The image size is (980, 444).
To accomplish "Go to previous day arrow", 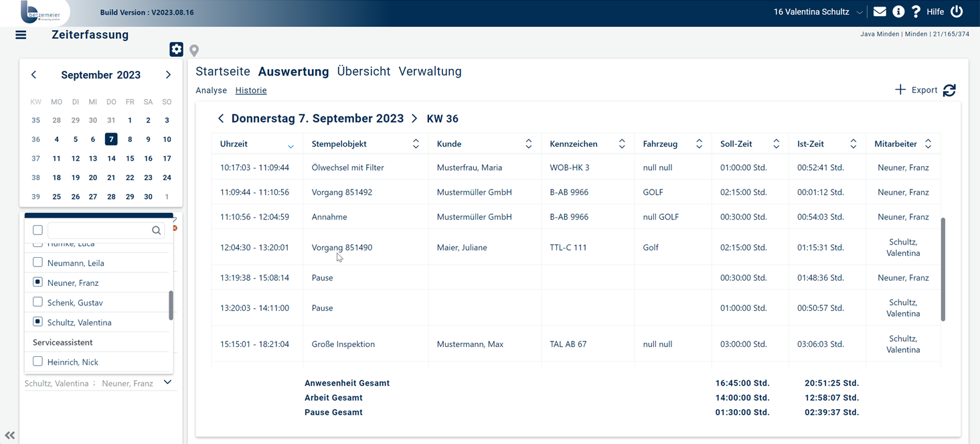I will pos(221,119).
